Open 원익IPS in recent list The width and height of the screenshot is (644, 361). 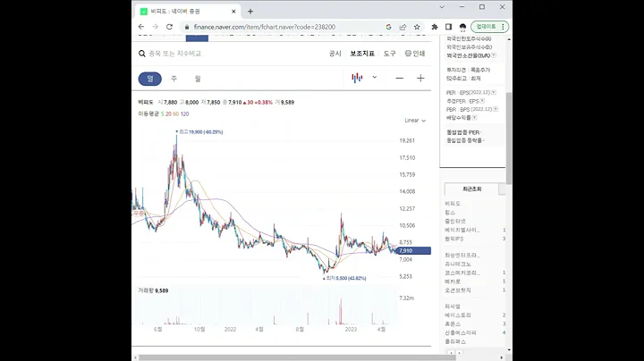pyautogui.click(x=453, y=239)
